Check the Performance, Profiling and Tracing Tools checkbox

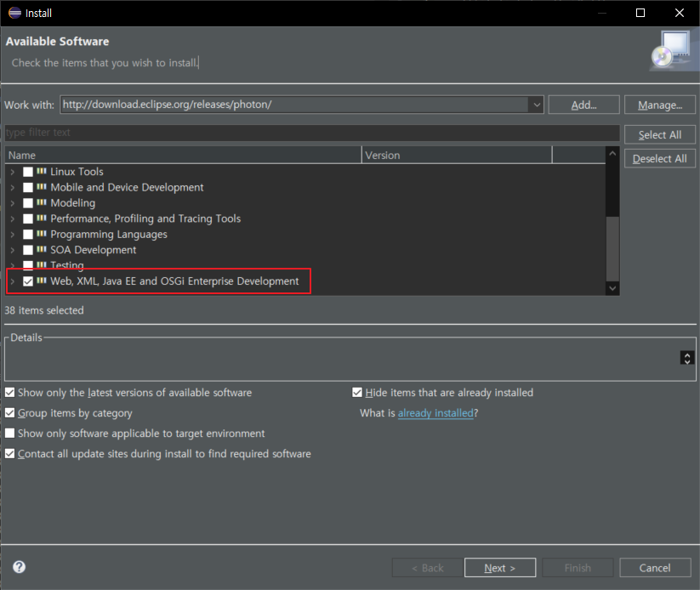pyautogui.click(x=28, y=218)
